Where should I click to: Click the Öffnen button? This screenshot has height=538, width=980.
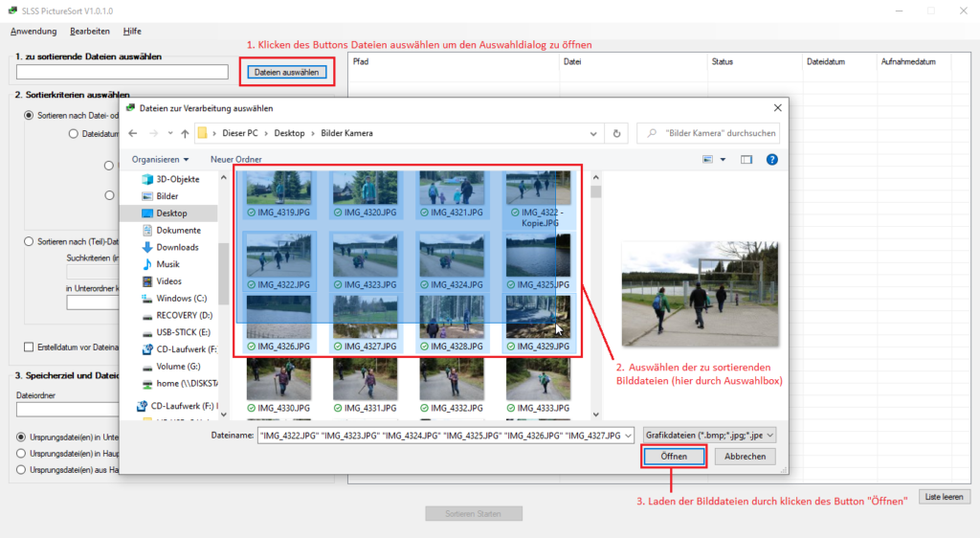click(674, 456)
